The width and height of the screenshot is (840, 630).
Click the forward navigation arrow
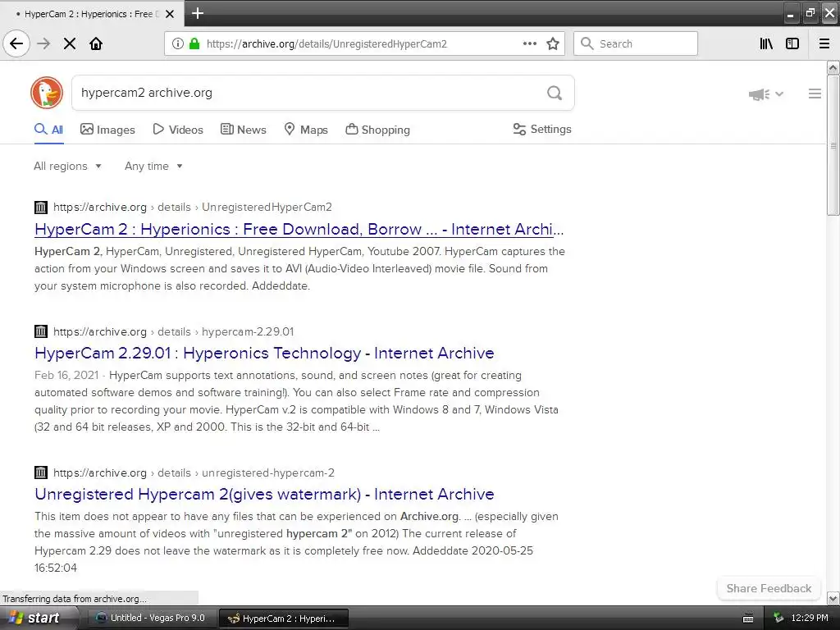44,43
